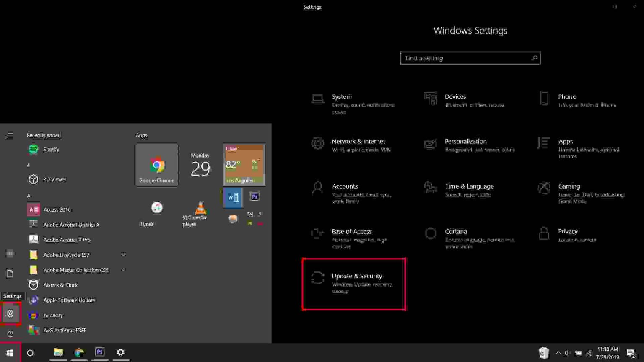644x362 pixels.
Task: Click the 'Apps' tile group heading
Action: tap(141, 135)
